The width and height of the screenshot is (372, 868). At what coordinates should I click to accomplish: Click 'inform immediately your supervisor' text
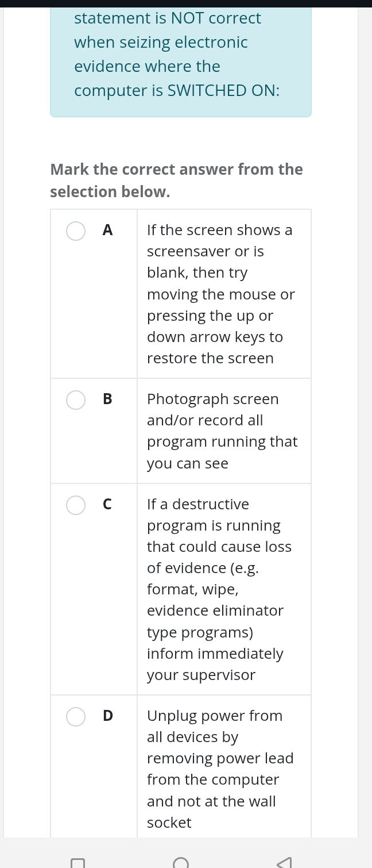click(215, 664)
